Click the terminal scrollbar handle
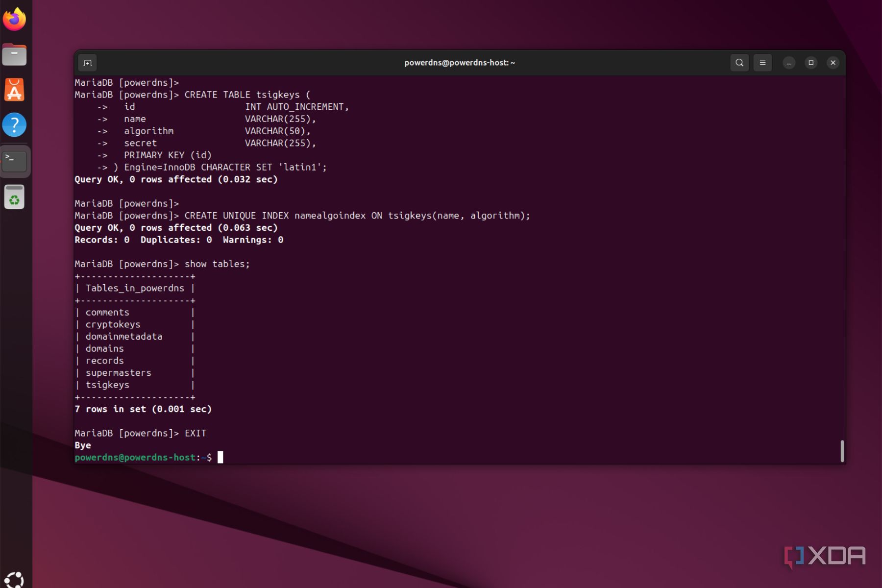The width and height of the screenshot is (882, 588). pyautogui.click(x=842, y=451)
